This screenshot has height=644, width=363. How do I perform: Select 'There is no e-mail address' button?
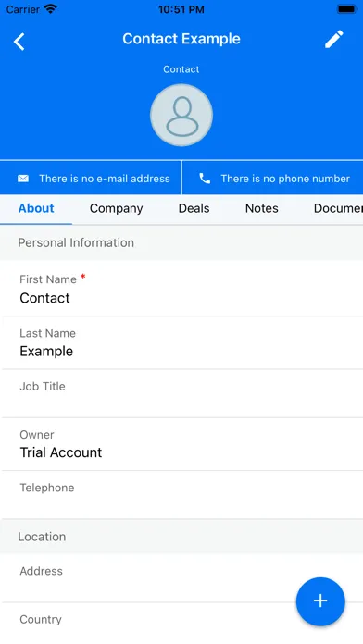91,178
